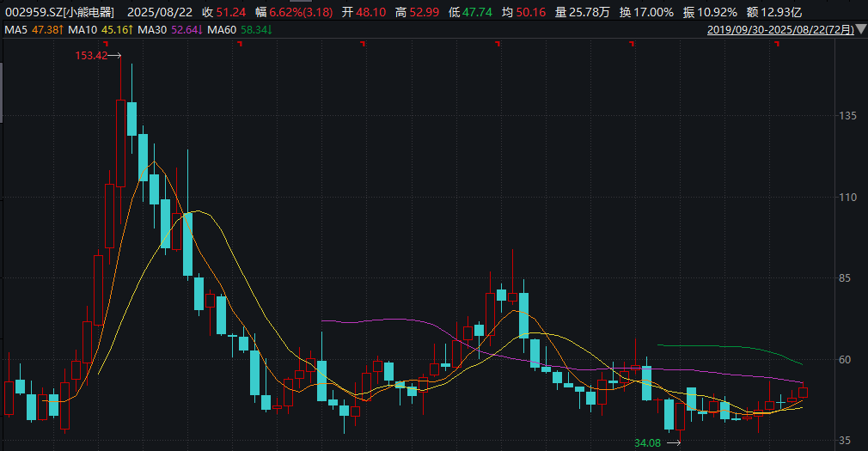Click the rightmost red flag marker atop chart
Viewport: 868px width, 451px height.
coord(776,45)
